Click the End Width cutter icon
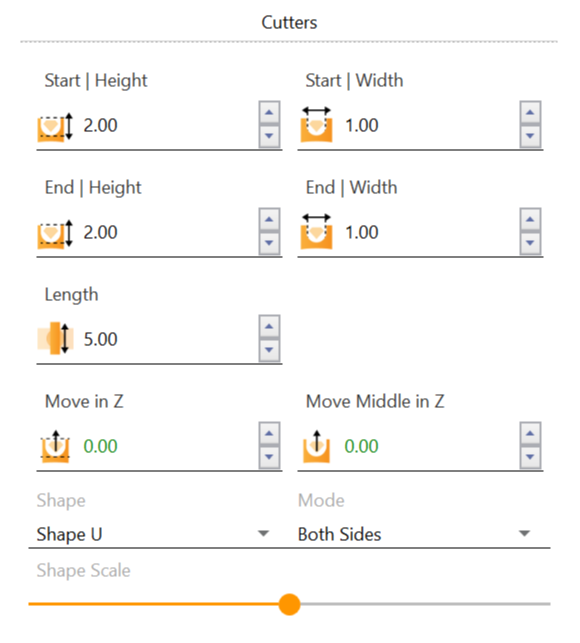Image resolution: width=580 pixels, height=643 pixels. coord(316,232)
